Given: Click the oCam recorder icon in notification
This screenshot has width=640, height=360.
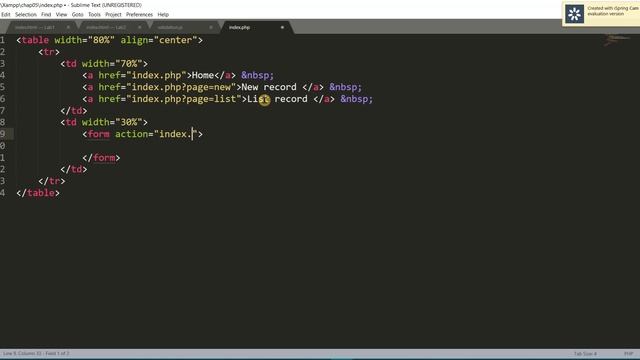Looking at the screenshot, I should pos(574,14).
